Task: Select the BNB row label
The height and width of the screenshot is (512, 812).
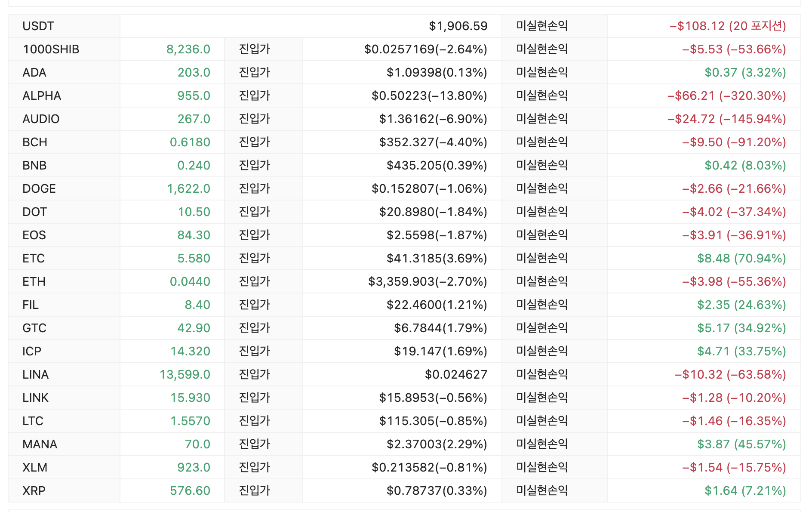Action: (34, 166)
